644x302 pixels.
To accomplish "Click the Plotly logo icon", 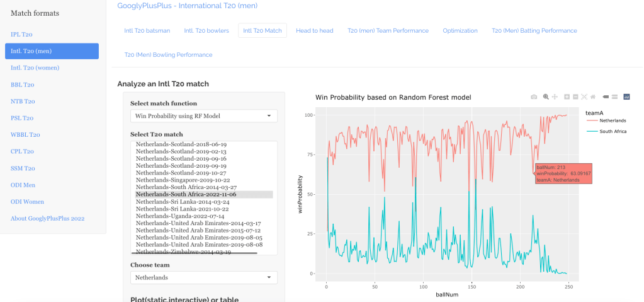I will (626, 97).
